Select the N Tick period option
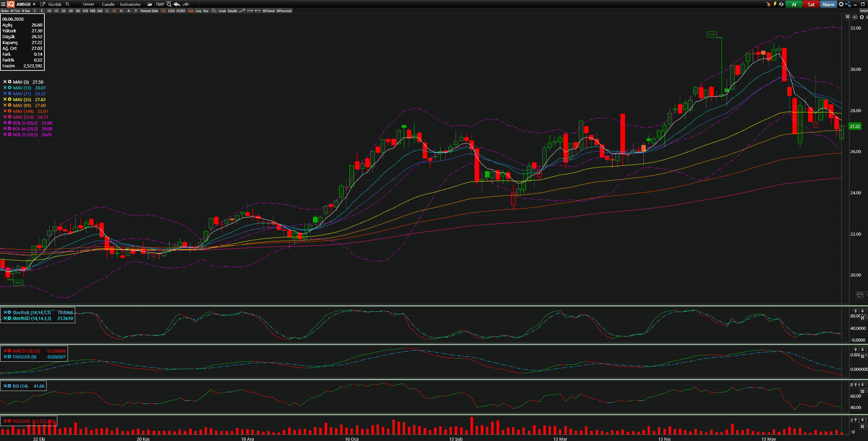 [x=15, y=11]
